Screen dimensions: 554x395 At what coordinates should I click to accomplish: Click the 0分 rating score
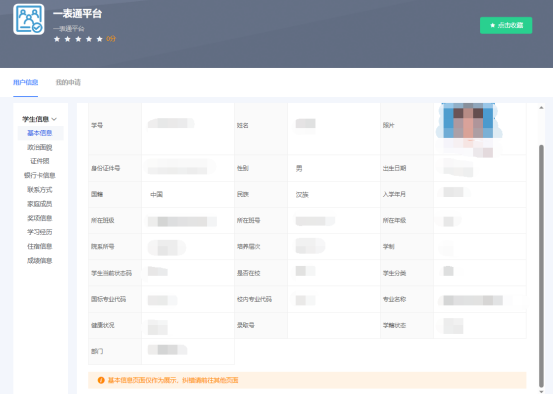pyautogui.click(x=111, y=39)
